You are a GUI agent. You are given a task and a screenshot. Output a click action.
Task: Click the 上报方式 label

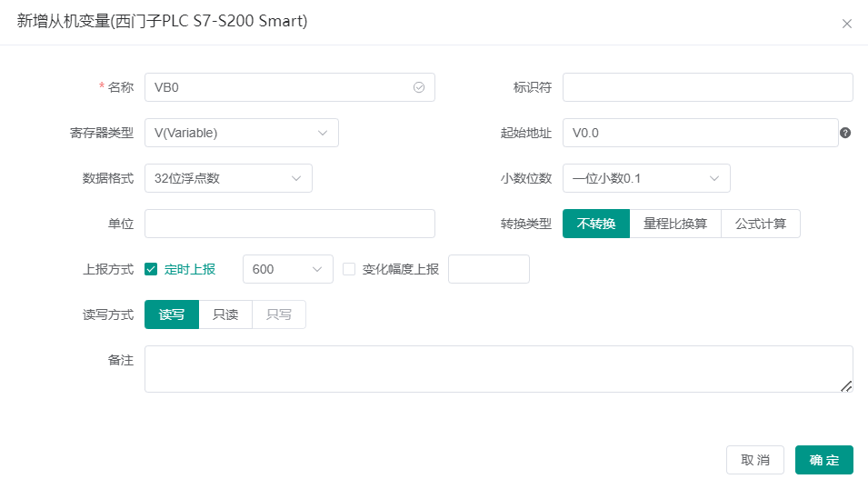pos(108,269)
